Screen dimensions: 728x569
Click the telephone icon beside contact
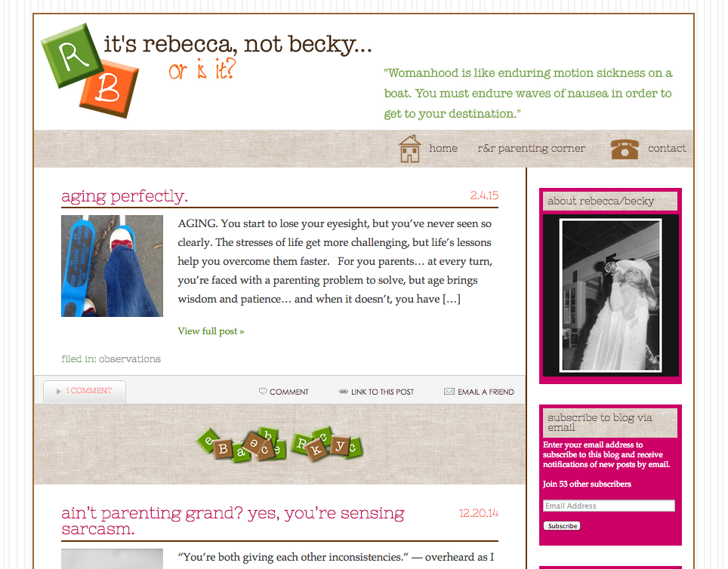pos(625,149)
